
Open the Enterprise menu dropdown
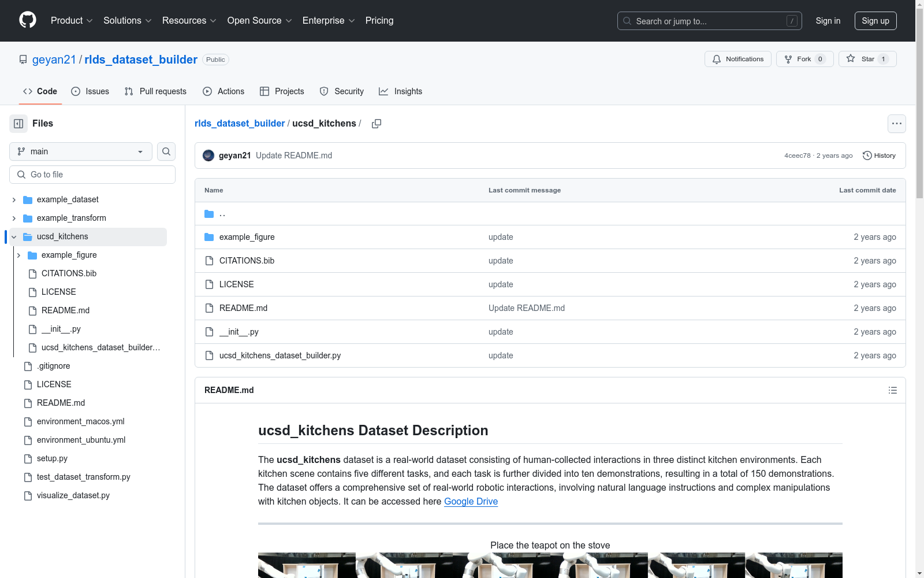click(x=329, y=20)
